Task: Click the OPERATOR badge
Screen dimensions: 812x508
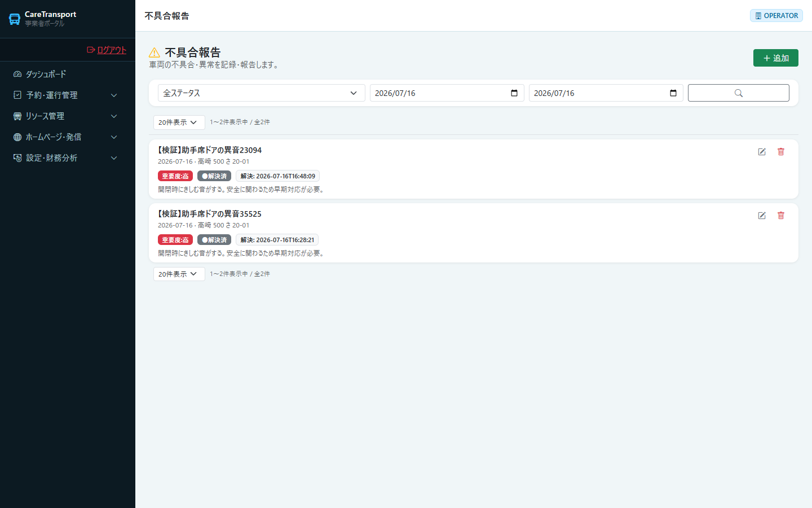Action: [776, 15]
